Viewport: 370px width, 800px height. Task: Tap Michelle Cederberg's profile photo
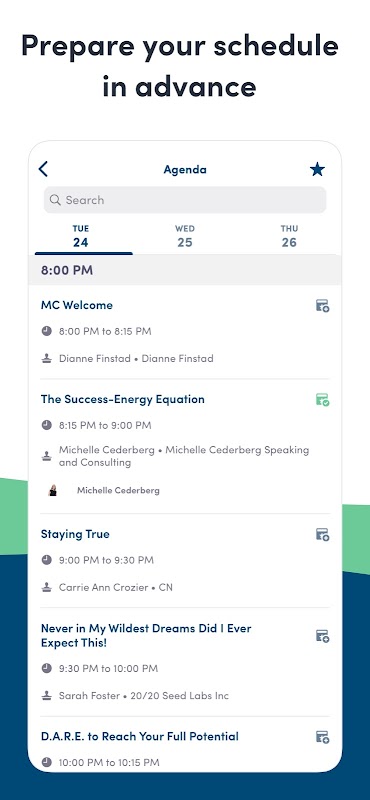click(53, 490)
